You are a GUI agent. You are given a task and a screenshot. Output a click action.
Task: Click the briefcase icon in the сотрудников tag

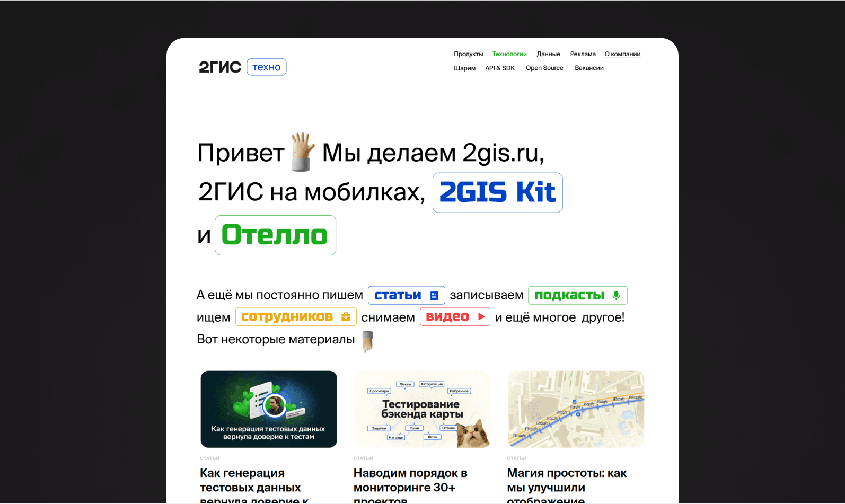click(346, 317)
